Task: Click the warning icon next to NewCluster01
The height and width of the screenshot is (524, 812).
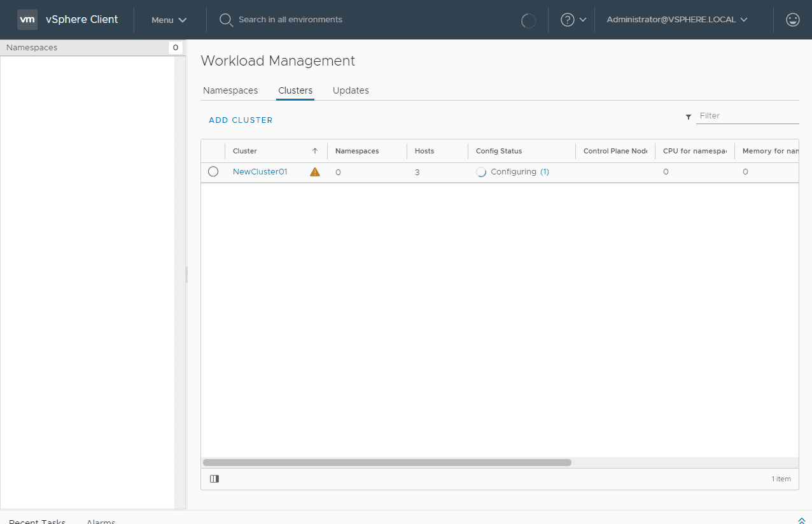Action: click(314, 171)
